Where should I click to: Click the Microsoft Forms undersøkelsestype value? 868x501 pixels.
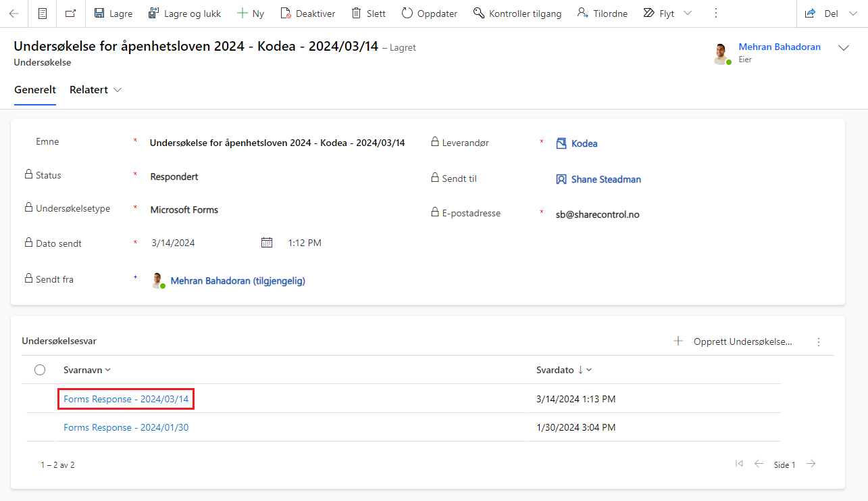[184, 210]
